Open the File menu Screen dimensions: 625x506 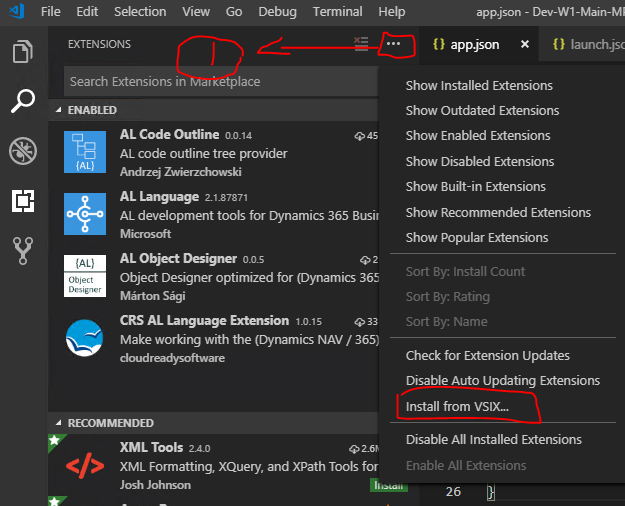[x=51, y=12]
